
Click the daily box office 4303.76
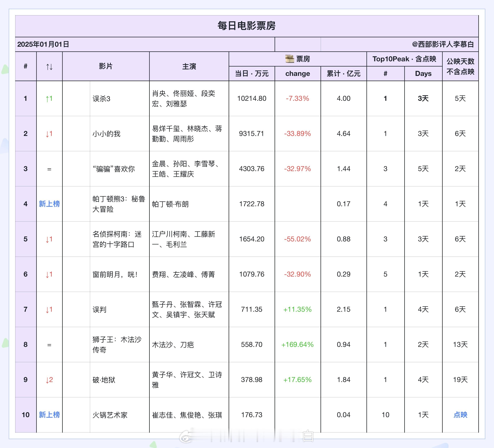point(252,169)
